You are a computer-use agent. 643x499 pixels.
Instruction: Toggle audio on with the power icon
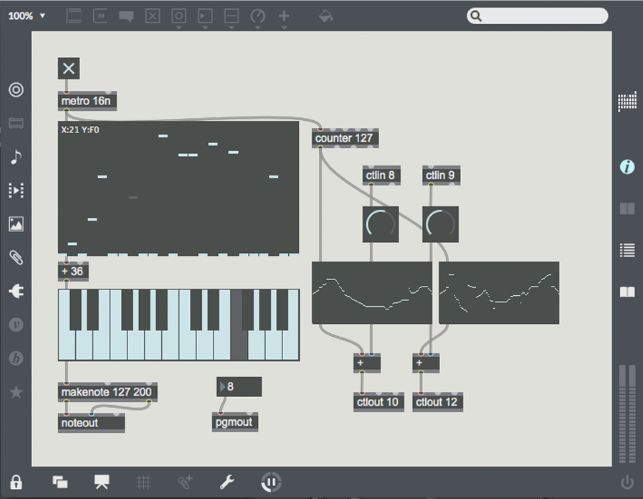click(627, 482)
